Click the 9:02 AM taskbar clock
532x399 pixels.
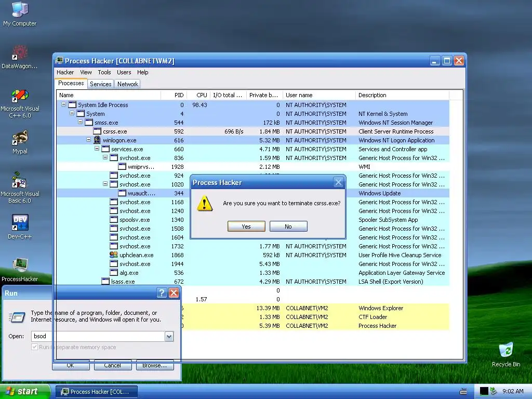[513, 391]
